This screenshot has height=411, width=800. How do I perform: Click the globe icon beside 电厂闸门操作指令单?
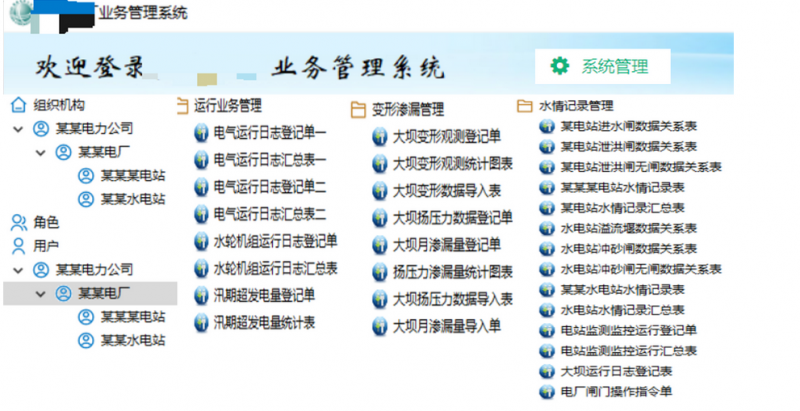[546, 391]
